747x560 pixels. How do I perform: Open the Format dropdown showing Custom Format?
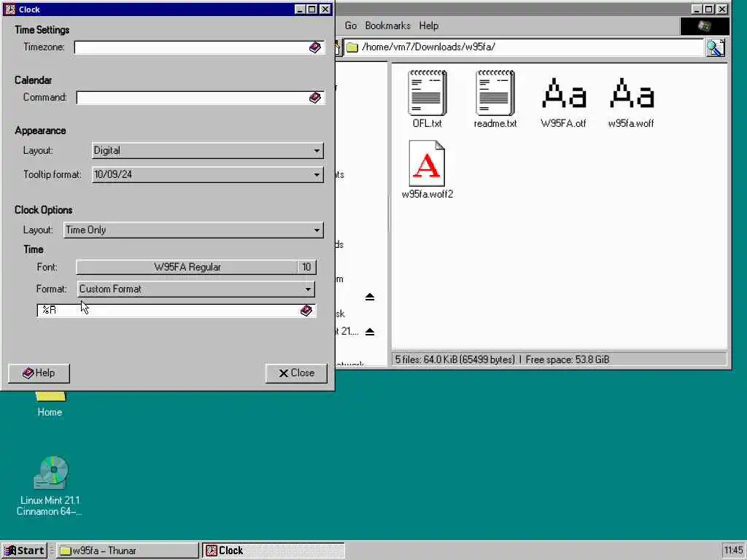tap(196, 289)
